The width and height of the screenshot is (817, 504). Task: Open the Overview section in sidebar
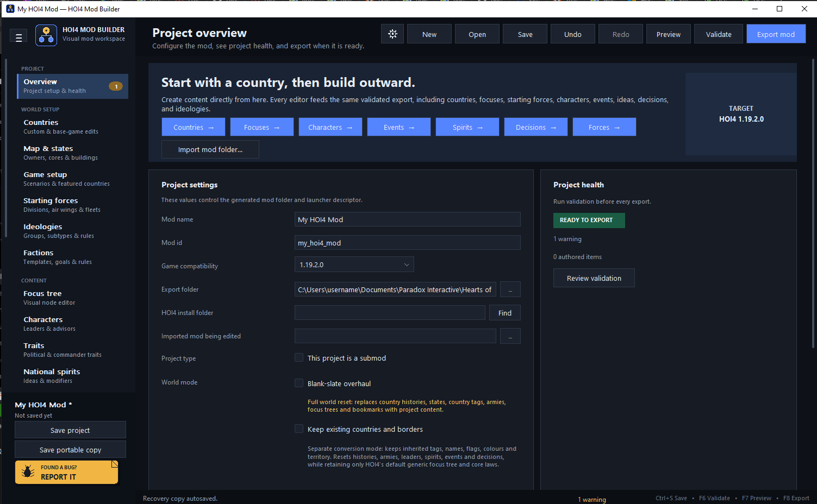73,86
